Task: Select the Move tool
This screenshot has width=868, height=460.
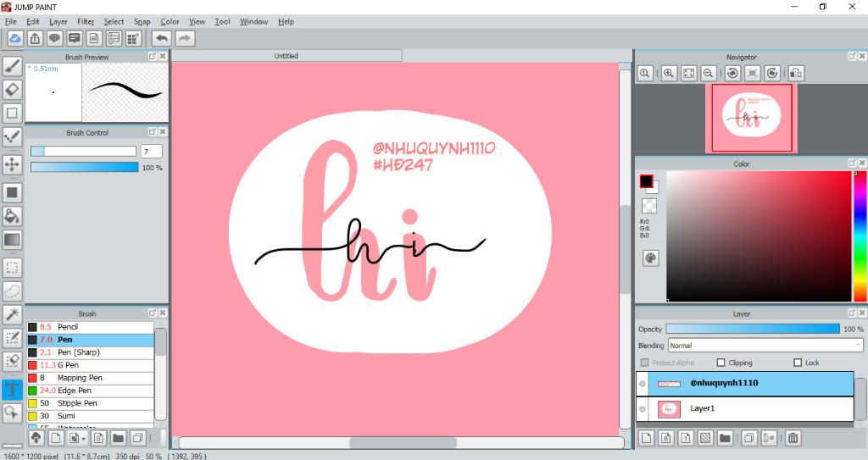Action: tap(12, 164)
